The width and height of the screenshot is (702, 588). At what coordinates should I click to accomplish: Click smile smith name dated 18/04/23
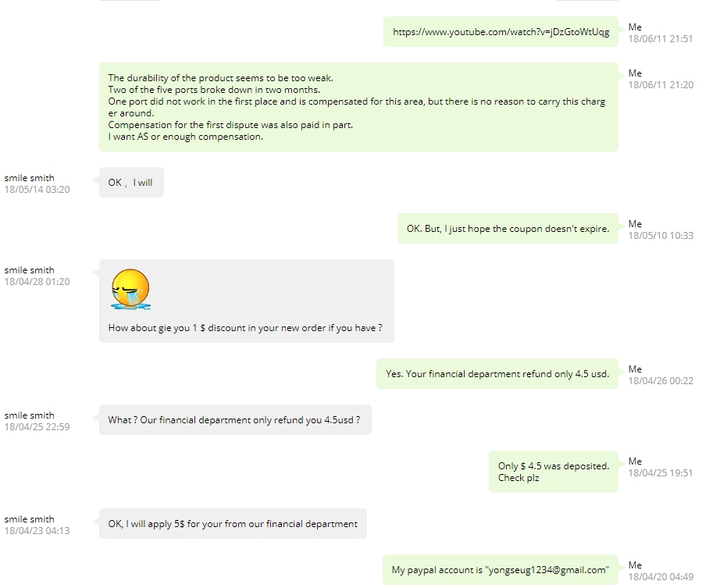30,519
